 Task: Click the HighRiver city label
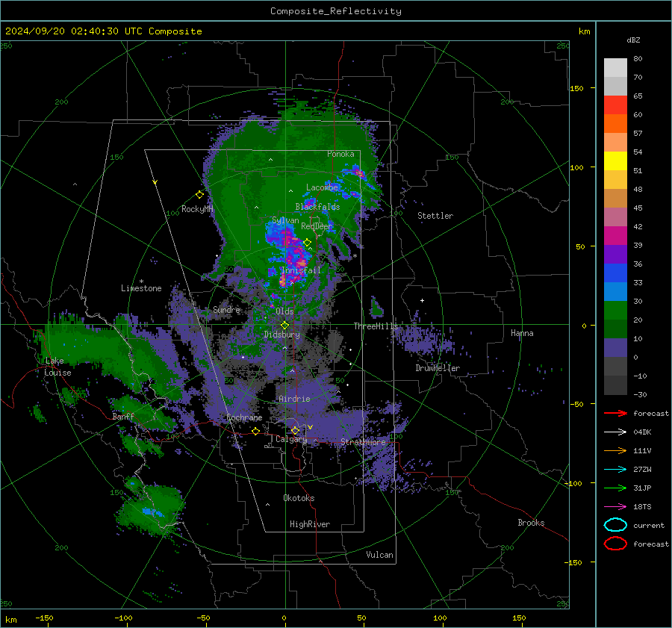point(310,524)
